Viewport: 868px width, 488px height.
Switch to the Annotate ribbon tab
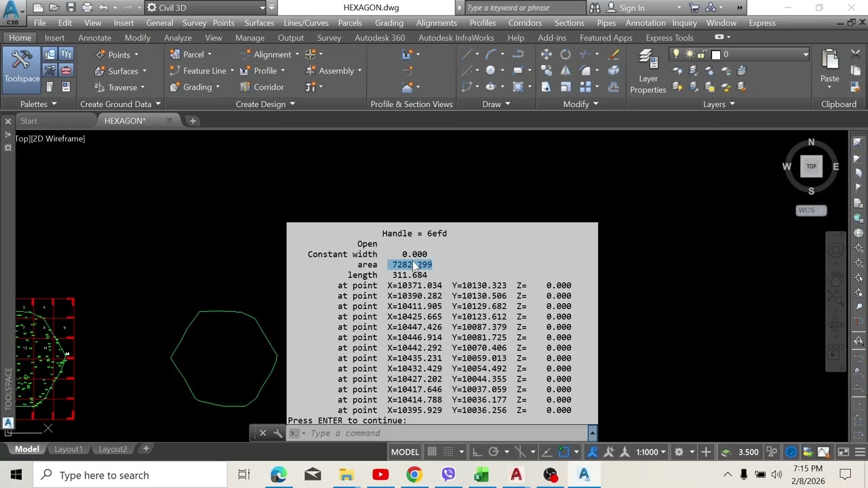pos(94,37)
